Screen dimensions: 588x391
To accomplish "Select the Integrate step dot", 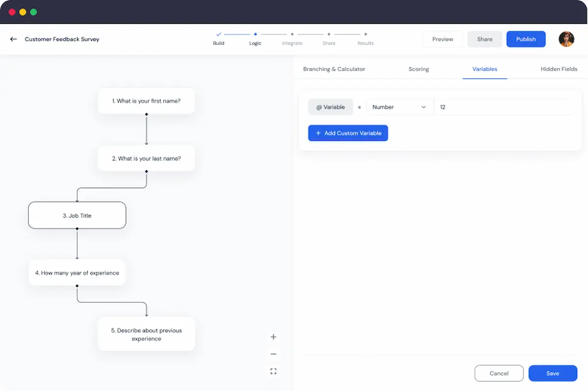I will pos(292,35).
